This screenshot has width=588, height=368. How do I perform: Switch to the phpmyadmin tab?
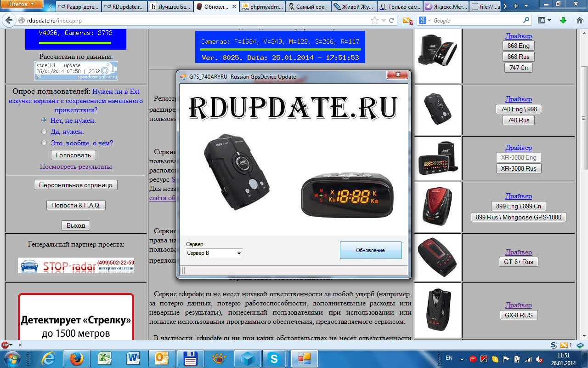click(x=262, y=7)
